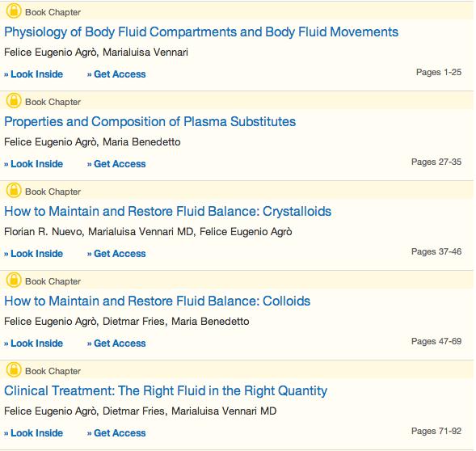Click lock icon above Properties and Composition chapter

[14, 101]
